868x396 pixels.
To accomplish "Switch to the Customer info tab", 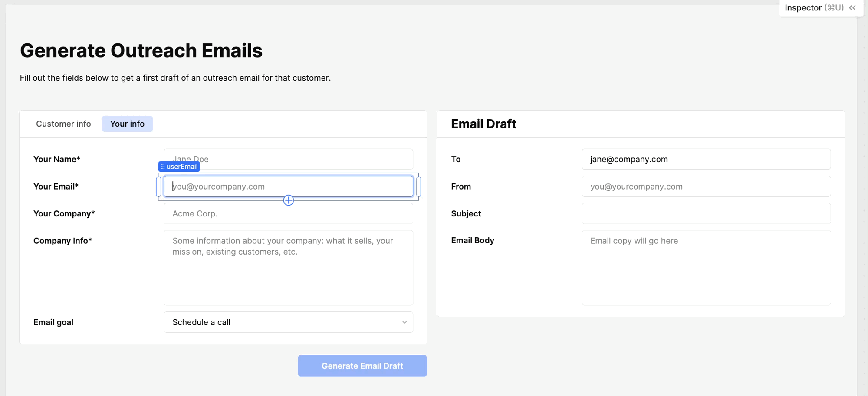I will click(x=63, y=124).
